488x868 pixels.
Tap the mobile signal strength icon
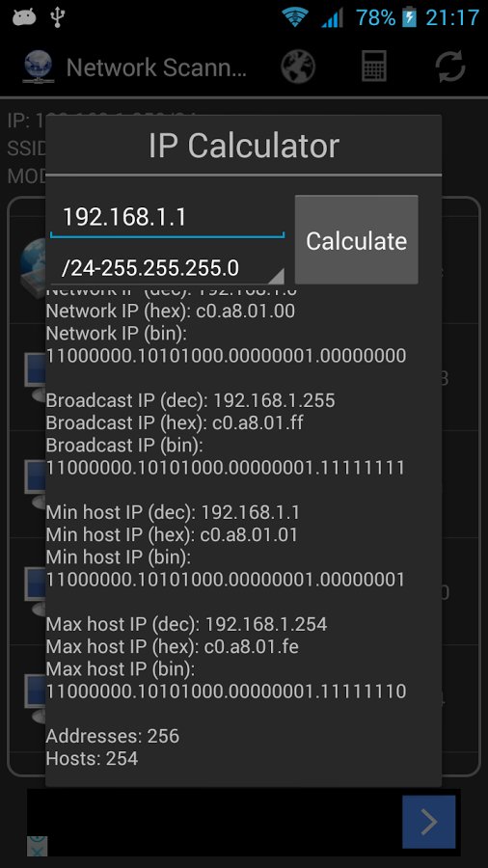pos(332,17)
